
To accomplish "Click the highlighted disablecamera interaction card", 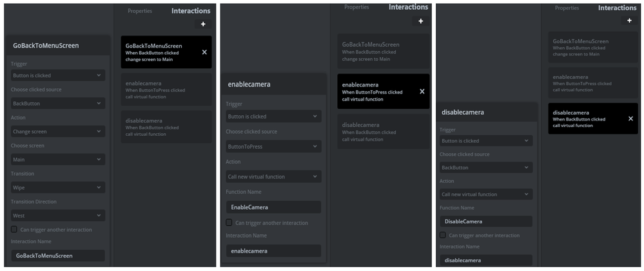I will pyautogui.click(x=593, y=118).
